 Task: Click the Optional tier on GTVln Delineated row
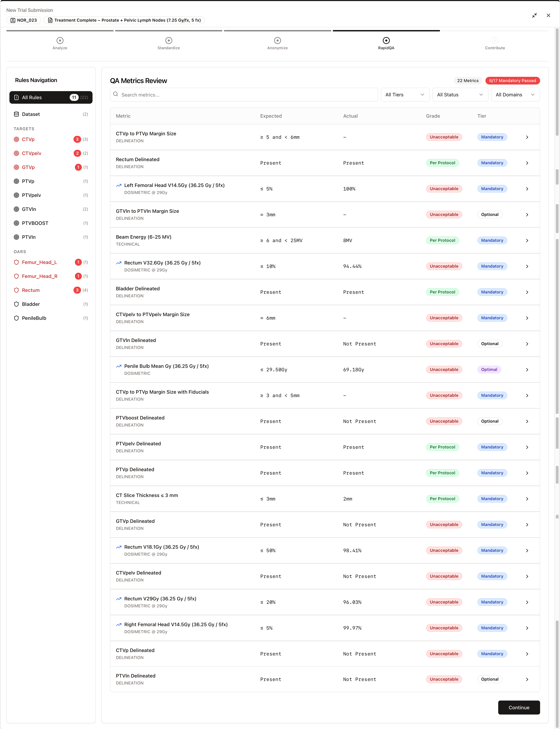(x=490, y=344)
